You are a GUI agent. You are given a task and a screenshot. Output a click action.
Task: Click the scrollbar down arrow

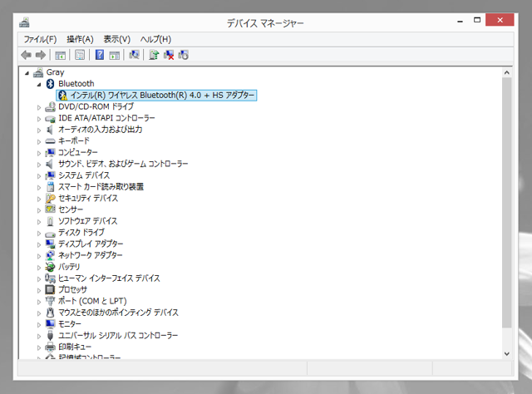click(x=507, y=353)
